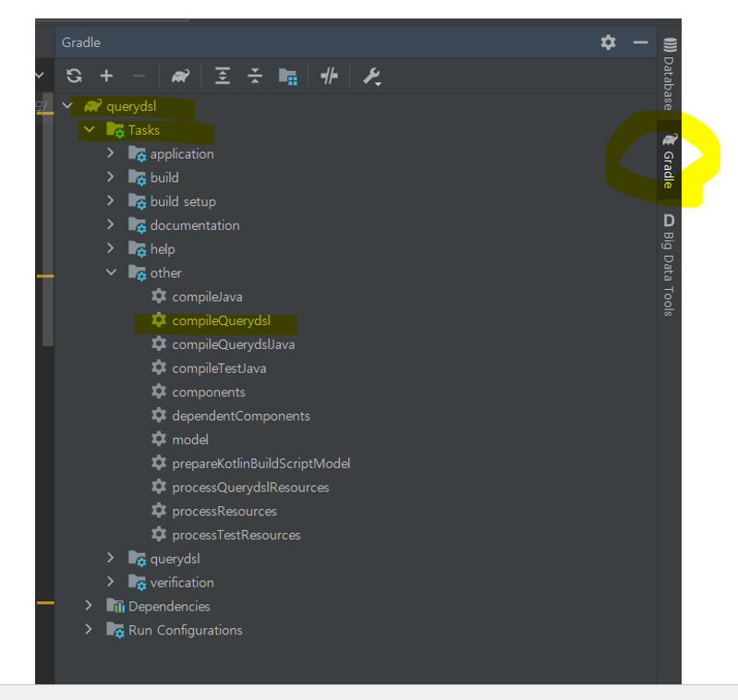
Task: Open the Big Data Tools side tab
Action: pyautogui.click(x=669, y=265)
